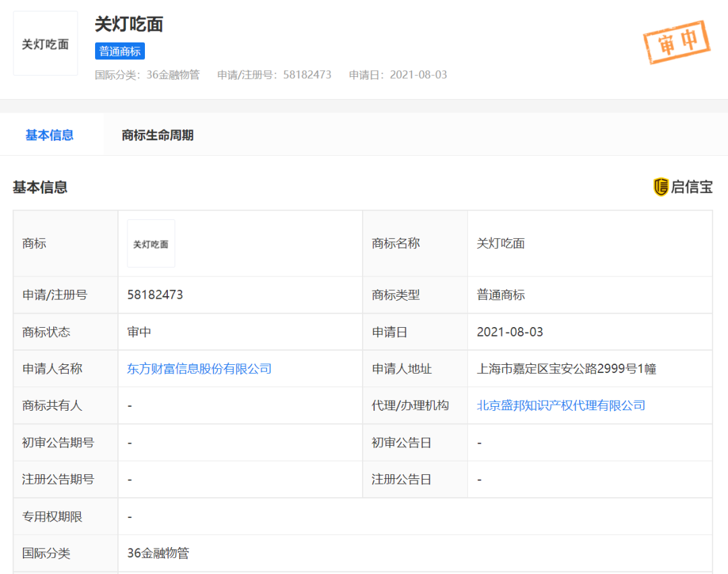Screen dimensions: 728x574
Task: Click the 申请/注册号 table label
Action: coord(55,295)
